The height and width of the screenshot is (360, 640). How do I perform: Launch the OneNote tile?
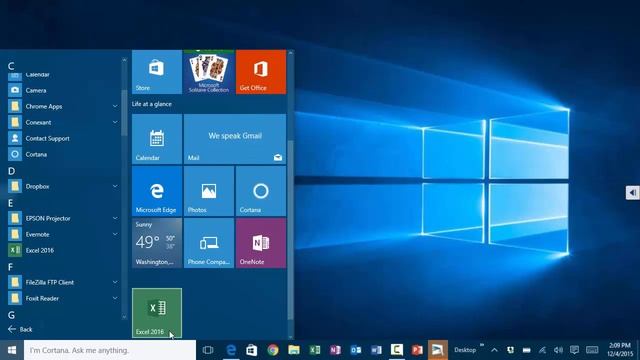(261, 243)
